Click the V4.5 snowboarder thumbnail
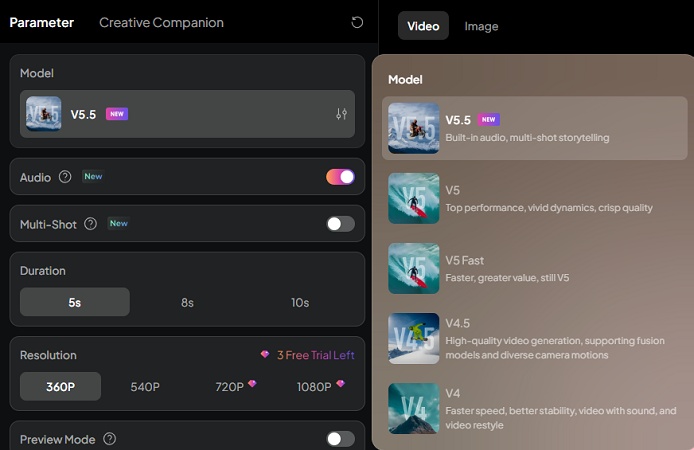The image size is (694, 450). click(414, 338)
